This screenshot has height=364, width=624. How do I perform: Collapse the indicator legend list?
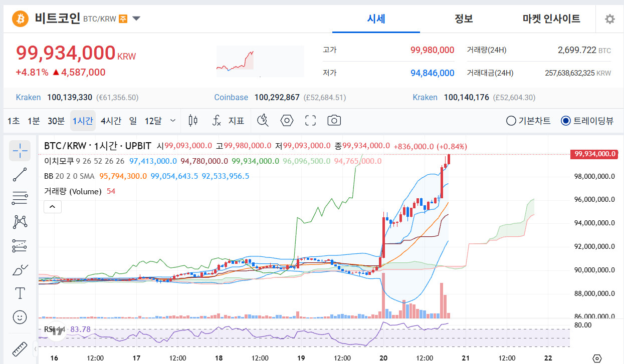(x=53, y=206)
